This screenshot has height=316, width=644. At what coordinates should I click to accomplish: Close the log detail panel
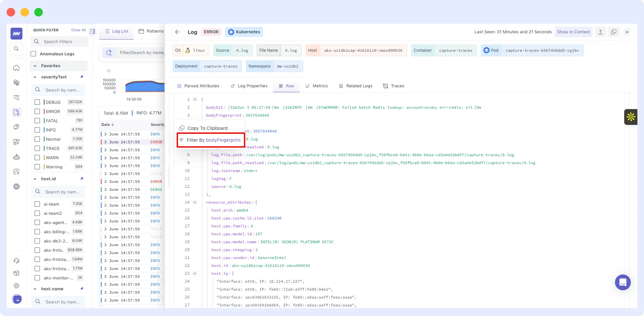pos(627,32)
